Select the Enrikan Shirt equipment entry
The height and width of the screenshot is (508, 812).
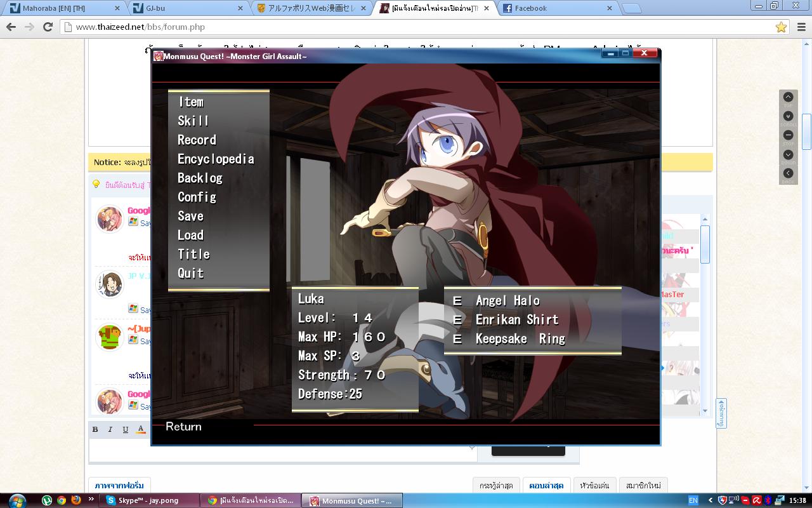[x=517, y=319]
